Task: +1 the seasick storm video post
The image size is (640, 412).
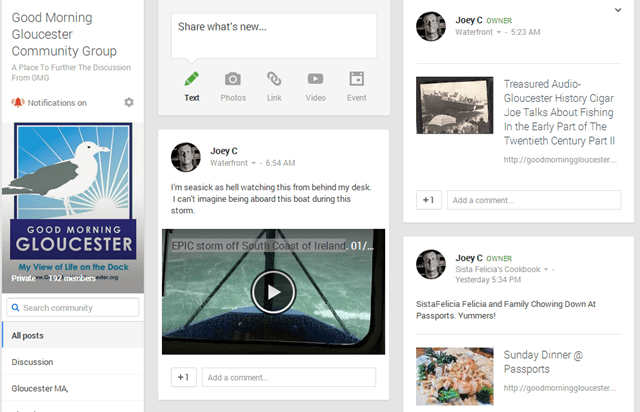Action: [x=183, y=377]
